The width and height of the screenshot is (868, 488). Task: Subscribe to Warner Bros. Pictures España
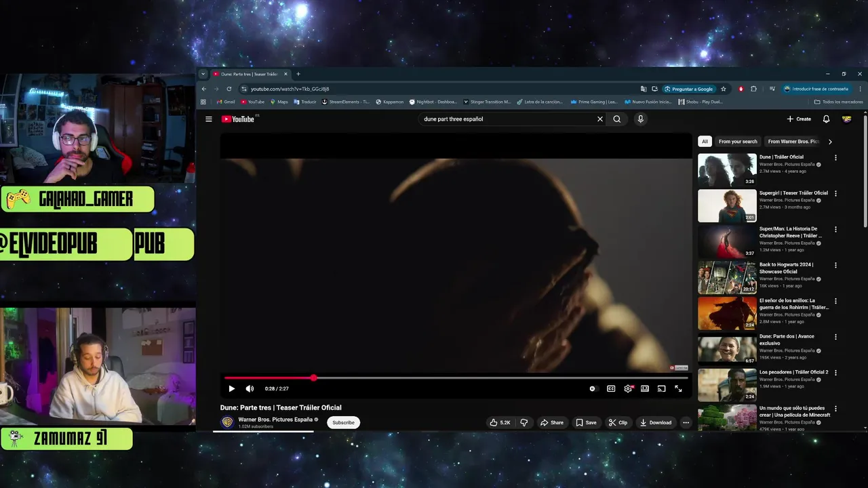point(343,422)
